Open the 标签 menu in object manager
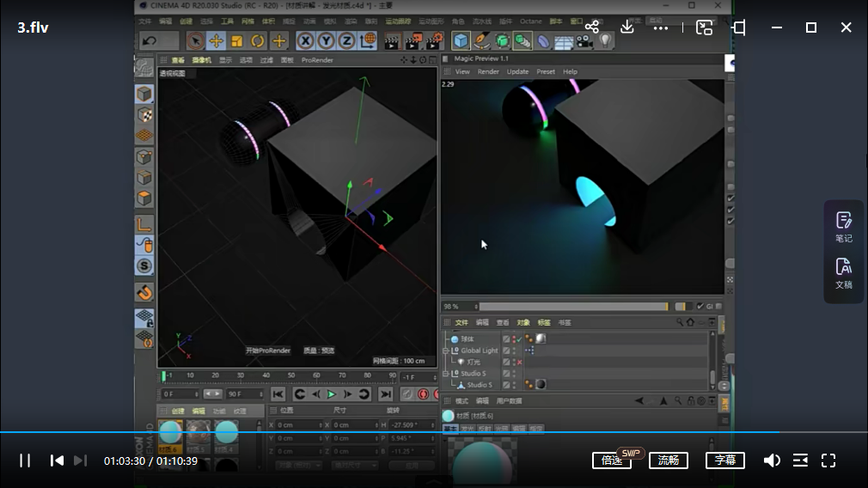This screenshot has width=868, height=488. (x=544, y=322)
